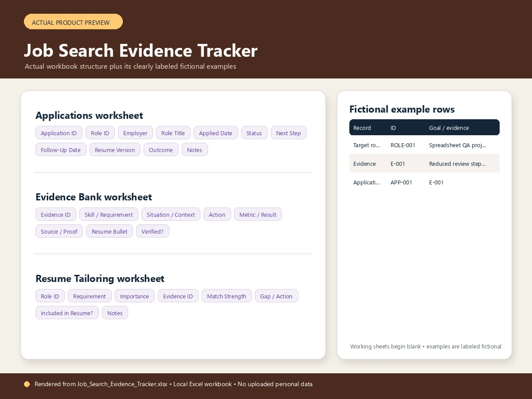This screenshot has height=399, width=532.
Task: Click the ROLE-001 cell
Action: (x=403, y=145)
